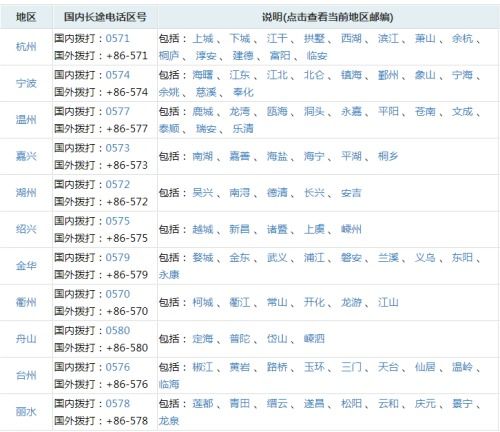
Task: View postal code for 洞头
Action: click(x=314, y=111)
